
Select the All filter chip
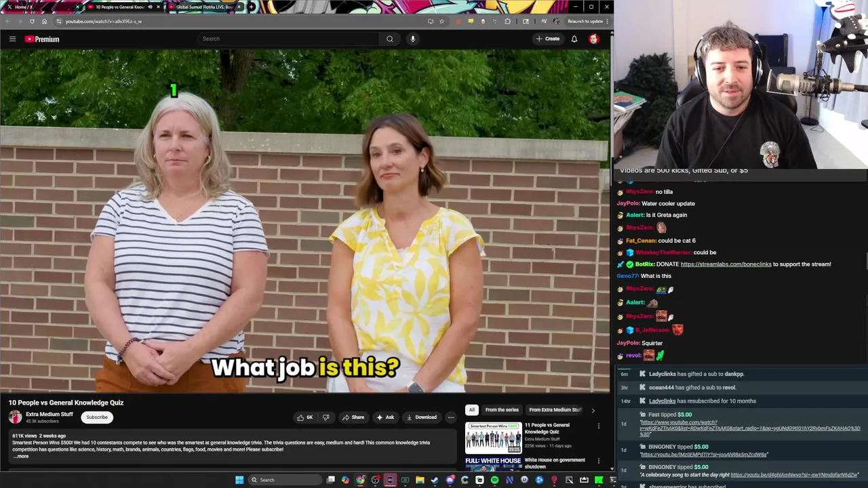point(471,409)
